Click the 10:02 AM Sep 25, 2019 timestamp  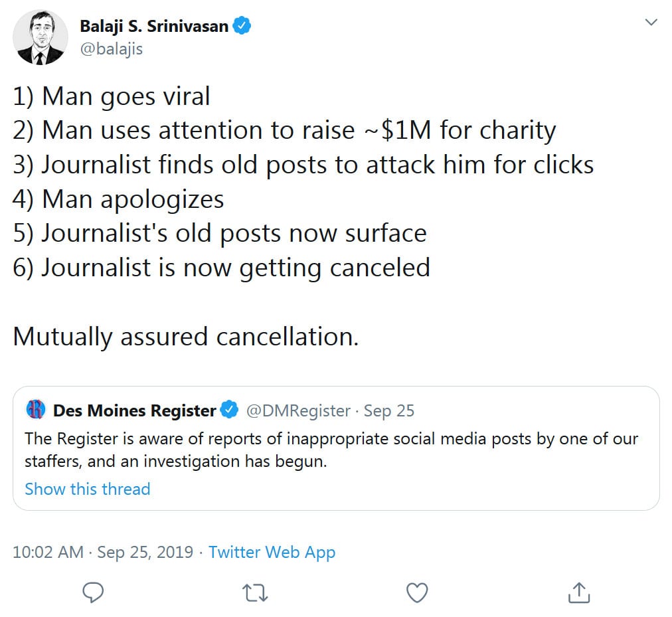click(103, 552)
